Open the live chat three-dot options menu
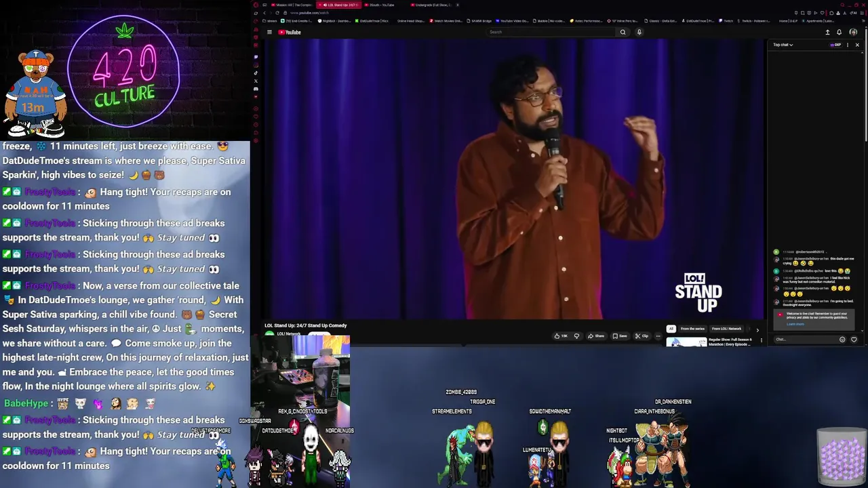 click(x=848, y=45)
